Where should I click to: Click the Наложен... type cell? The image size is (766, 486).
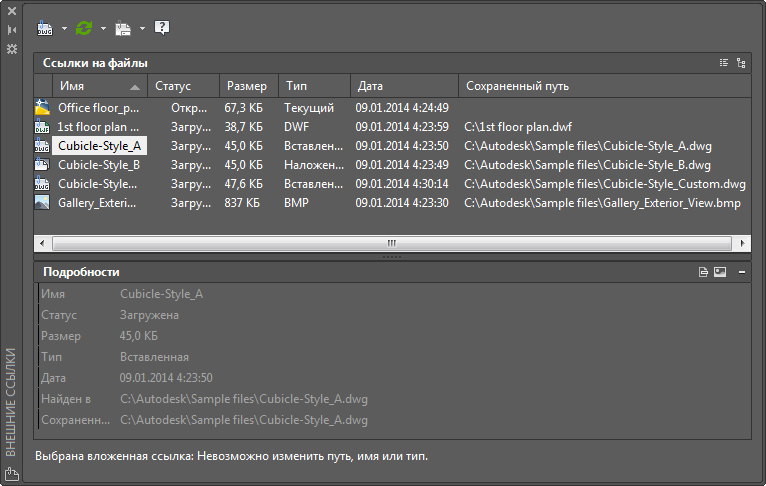coord(314,165)
